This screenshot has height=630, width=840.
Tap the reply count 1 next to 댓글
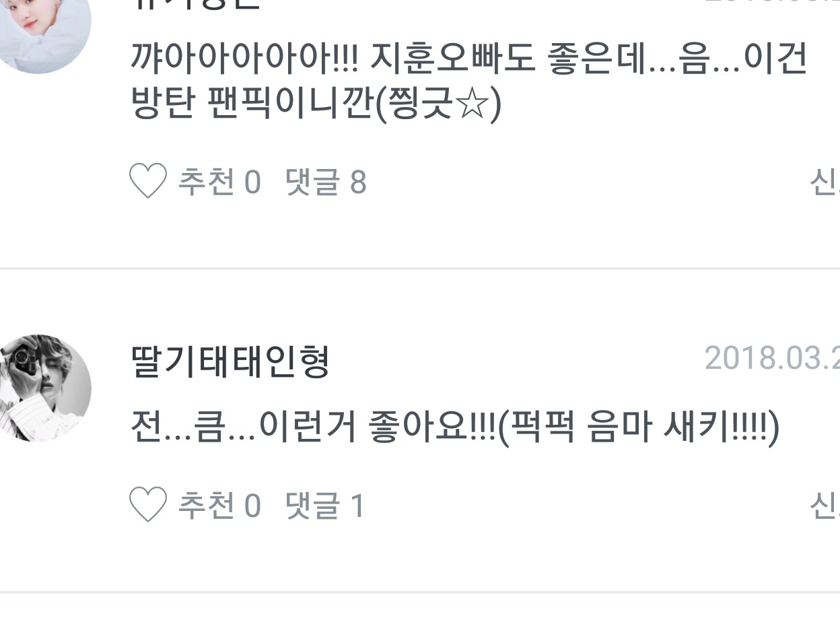(x=357, y=505)
